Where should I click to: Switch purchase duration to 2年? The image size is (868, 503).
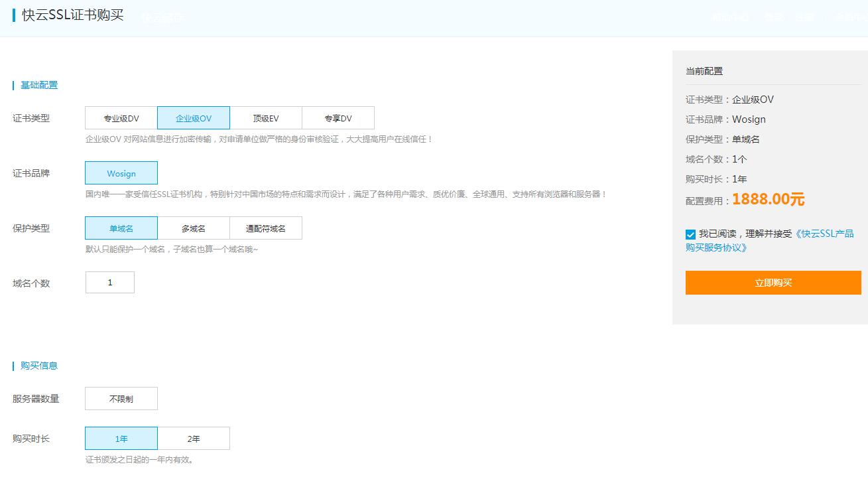(193, 438)
